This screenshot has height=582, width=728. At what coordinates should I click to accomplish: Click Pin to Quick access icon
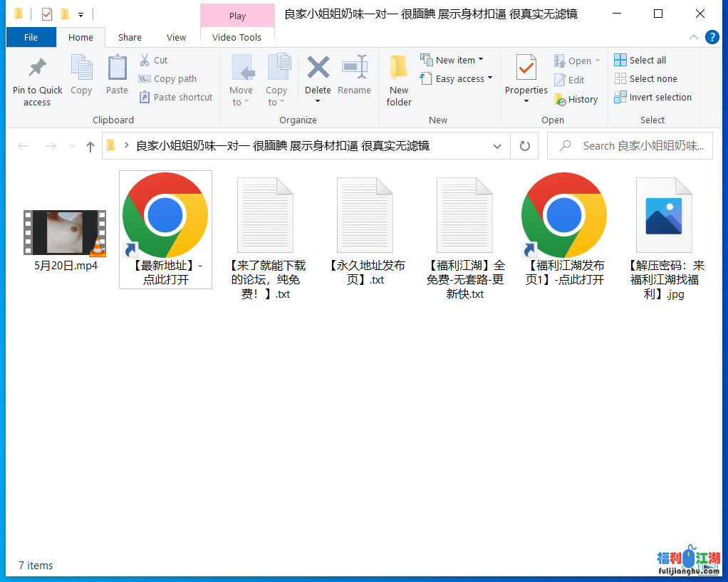(x=37, y=68)
